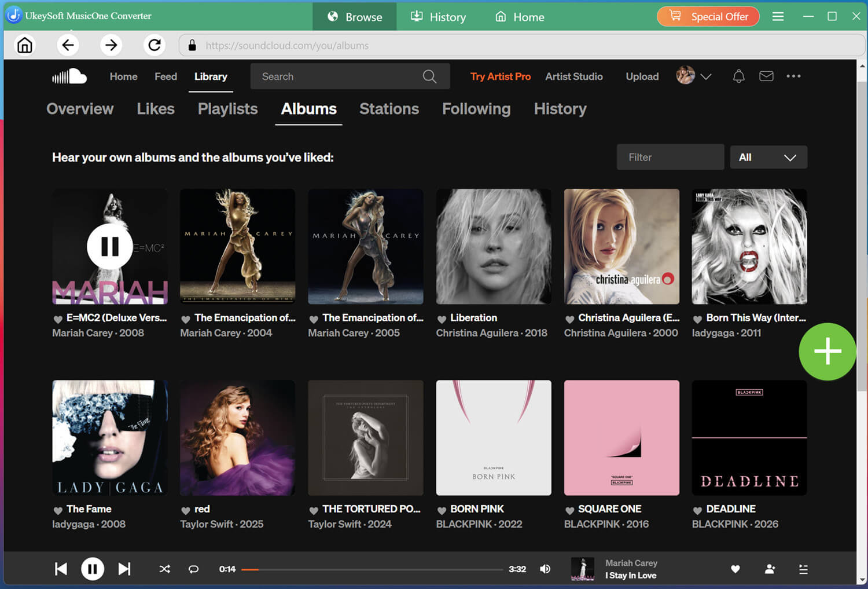Click Home in SoundCloud navigation
The height and width of the screenshot is (589, 868).
(x=124, y=76)
